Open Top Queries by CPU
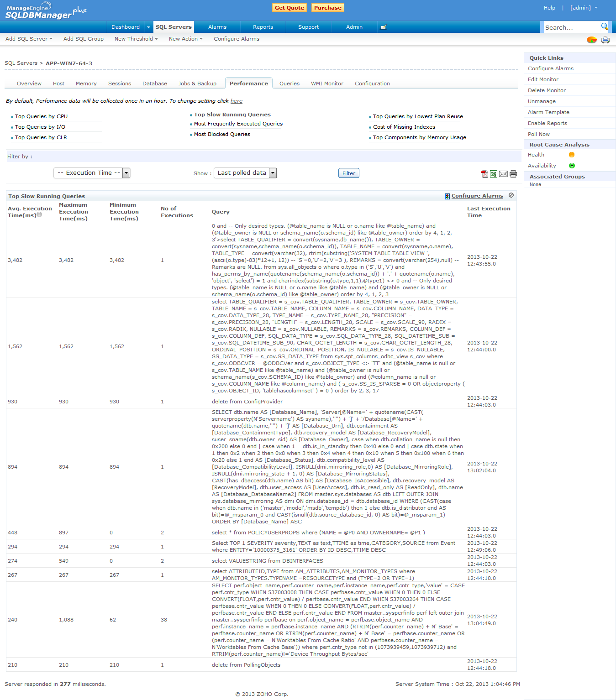 (x=41, y=116)
